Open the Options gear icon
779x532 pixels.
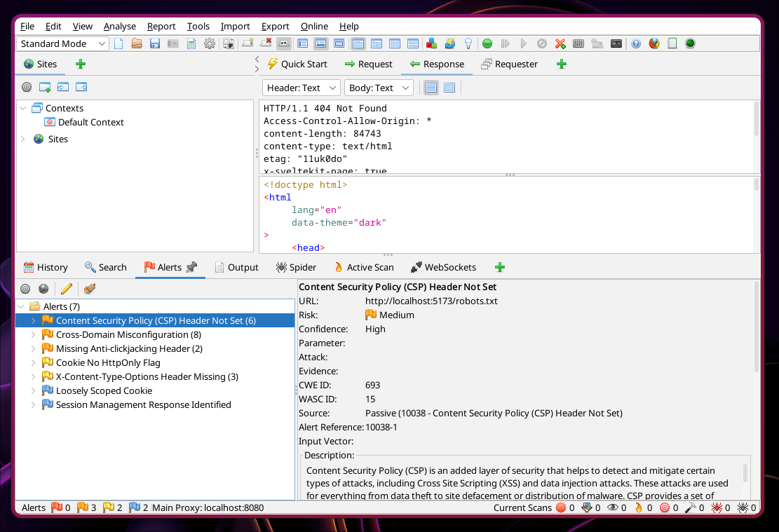pos(210,43)
